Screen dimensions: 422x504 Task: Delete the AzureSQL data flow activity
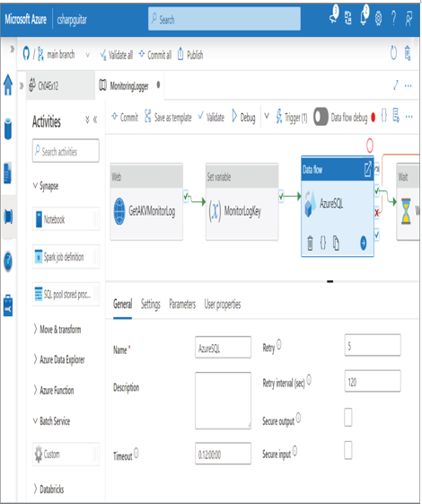pos(310,243)
